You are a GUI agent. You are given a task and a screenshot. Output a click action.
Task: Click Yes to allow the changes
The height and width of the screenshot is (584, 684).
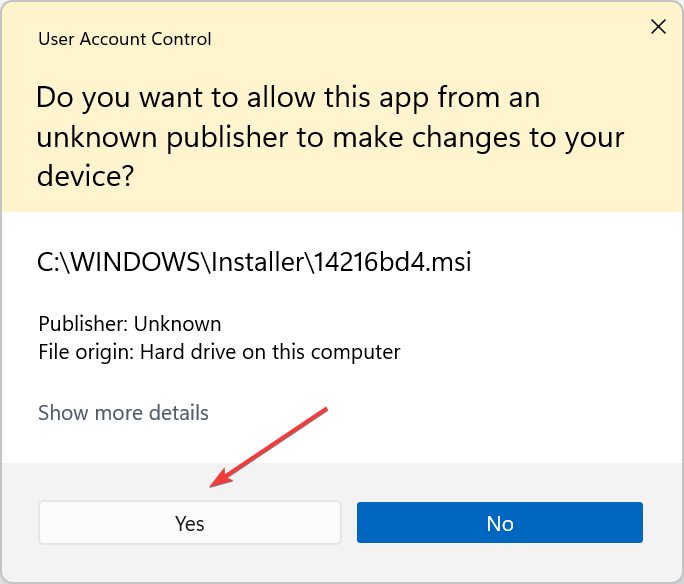click(190, 523)
